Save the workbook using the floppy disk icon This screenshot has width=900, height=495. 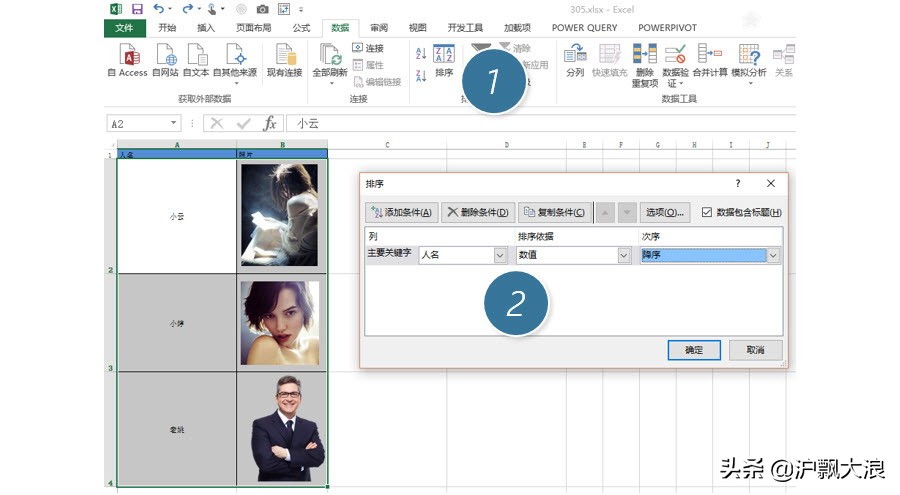[x=137, y=9]
